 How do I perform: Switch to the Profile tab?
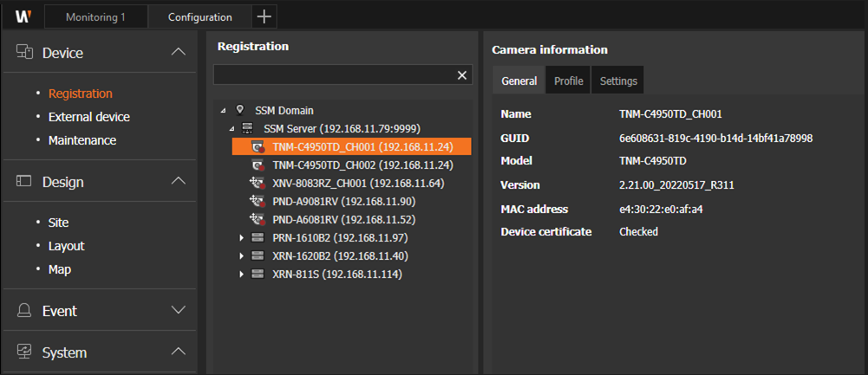568,81
